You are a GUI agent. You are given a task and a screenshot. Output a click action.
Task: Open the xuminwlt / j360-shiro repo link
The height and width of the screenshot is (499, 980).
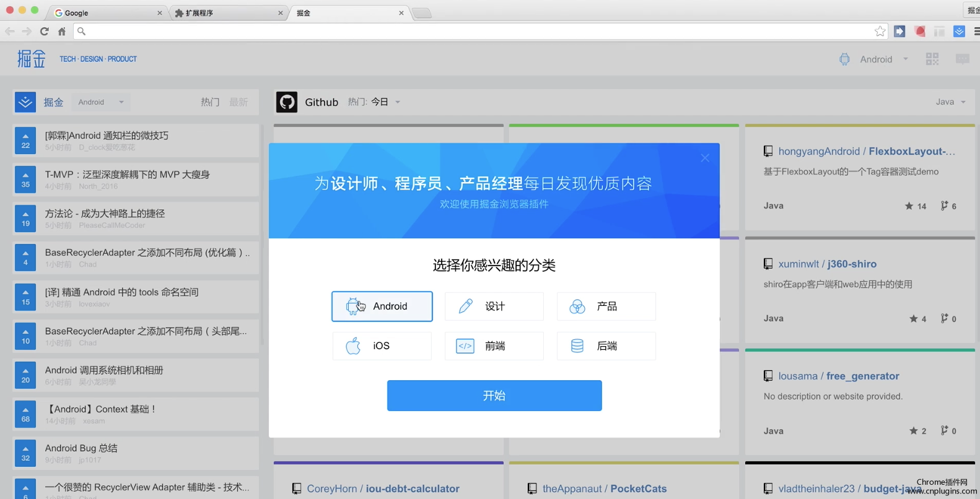(x=827, y=264)
